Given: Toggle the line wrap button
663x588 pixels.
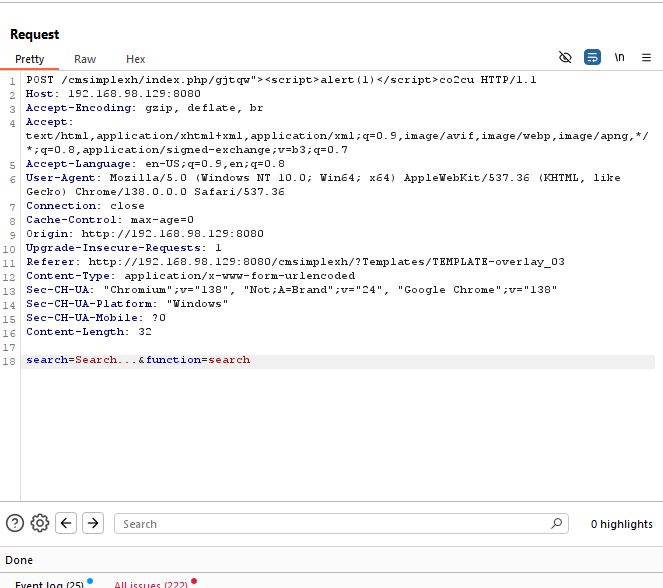Looking at the screenshot, I should click(x=592, y=57).
